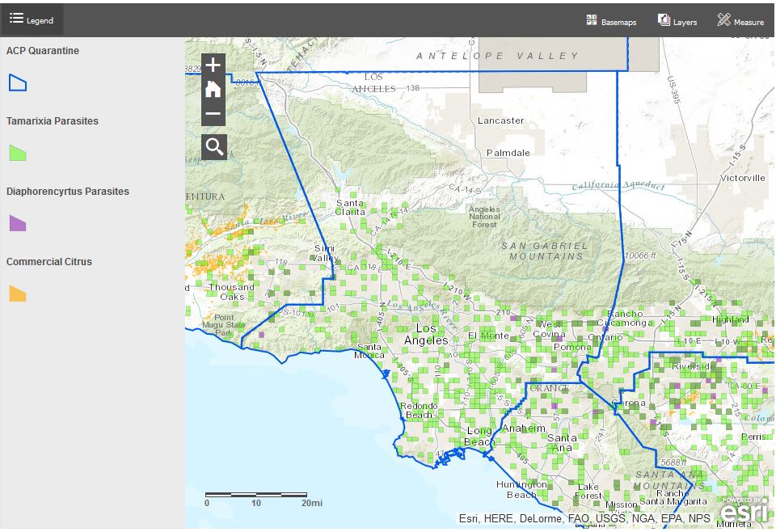Screen dimensions: 776x532
Task: Click the ACP Quarantine blue outline symbol
Action: tap(18, 83)
